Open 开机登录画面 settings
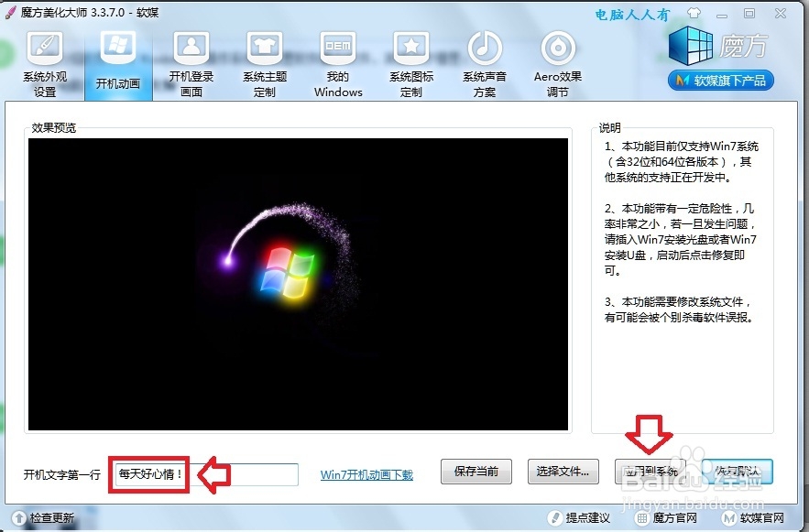809x532 pixels. click(x=191, y=64)
